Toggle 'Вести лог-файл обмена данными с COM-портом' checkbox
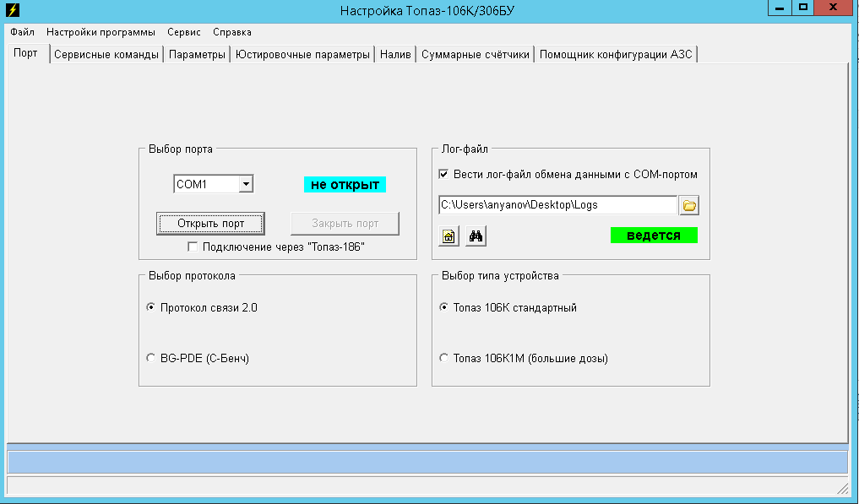 [x=443, y=174]
